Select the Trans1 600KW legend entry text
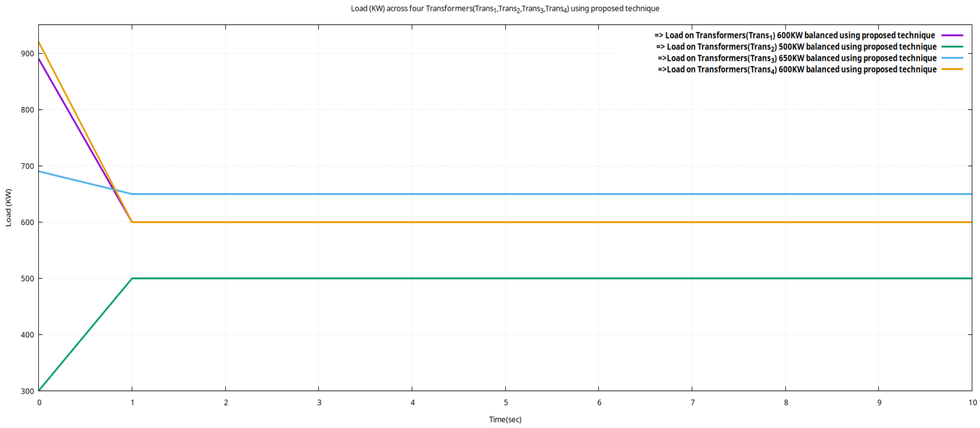Image resolution: width=980 pixels, height=428 pixels. point(794,35)
